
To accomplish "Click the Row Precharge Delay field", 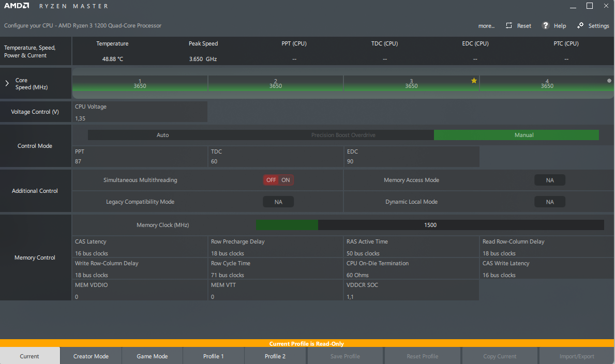I will pyautogui.click(x=276, y=247).
